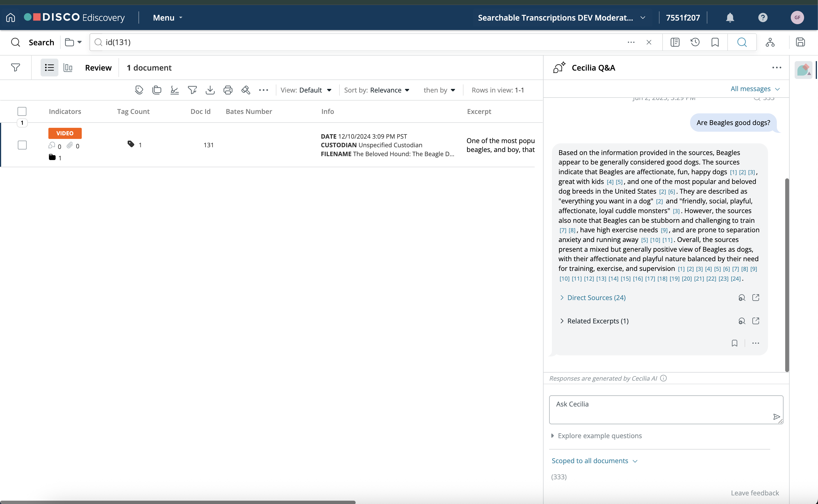Open the workflow hierarchy icon

click(x=770, y=42)
